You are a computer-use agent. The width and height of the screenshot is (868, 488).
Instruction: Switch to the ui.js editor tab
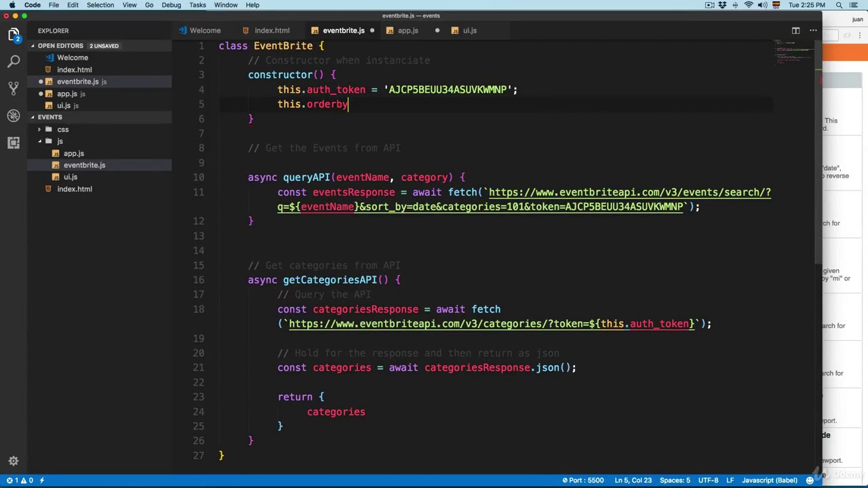pyautogui.click(x=470, y=30)
